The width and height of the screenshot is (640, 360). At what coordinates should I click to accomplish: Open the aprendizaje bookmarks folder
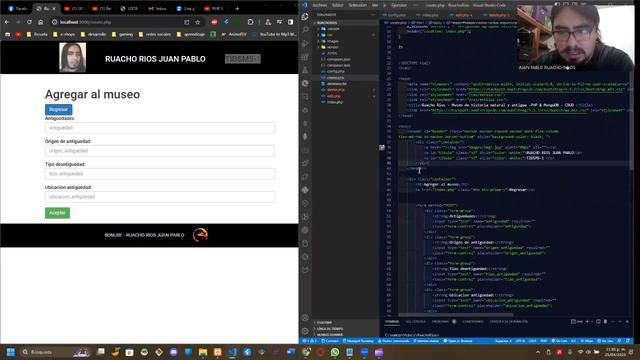pyautogui.click(x=191, y=34)
